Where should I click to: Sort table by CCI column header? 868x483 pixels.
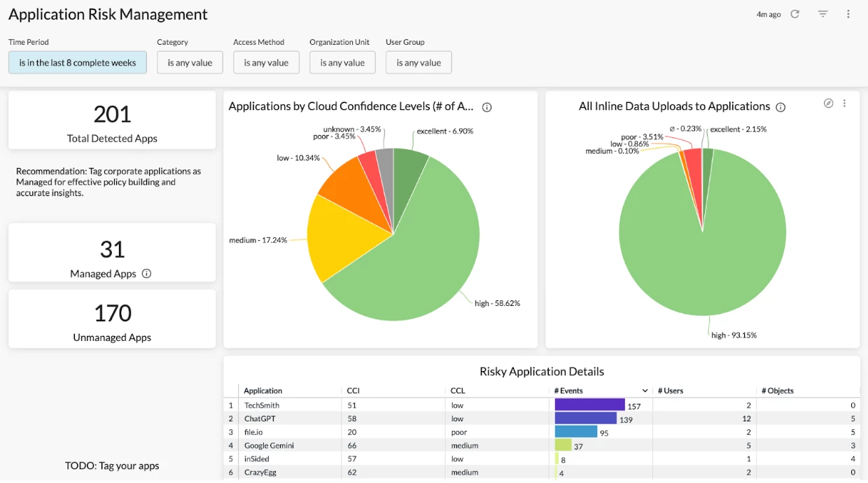point(353,391)
